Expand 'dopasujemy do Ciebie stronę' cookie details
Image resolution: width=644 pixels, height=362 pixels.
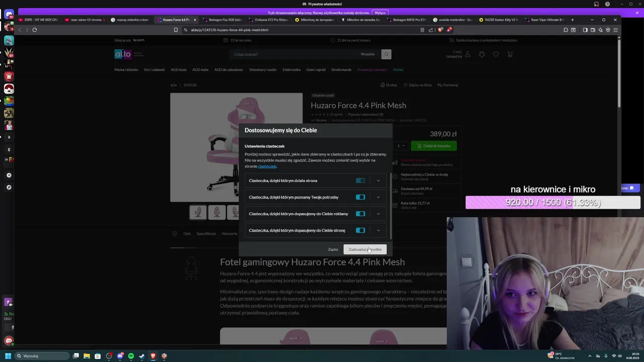378,230
